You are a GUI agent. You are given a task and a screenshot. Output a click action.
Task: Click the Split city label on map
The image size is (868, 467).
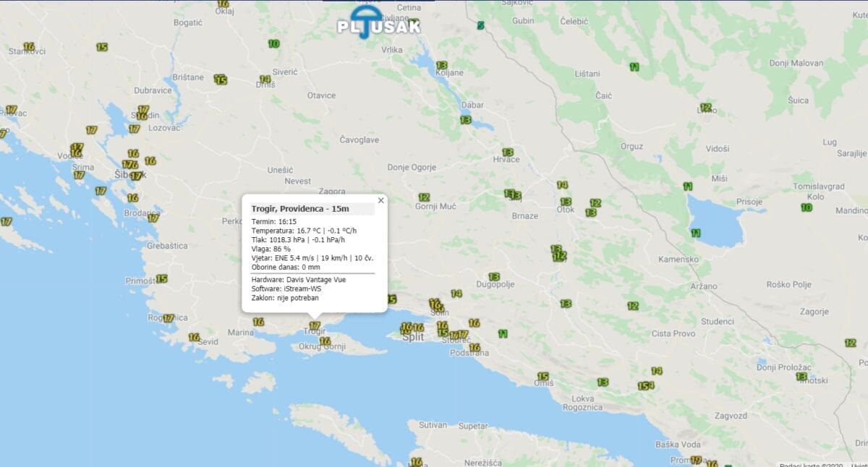pos(413,338)
